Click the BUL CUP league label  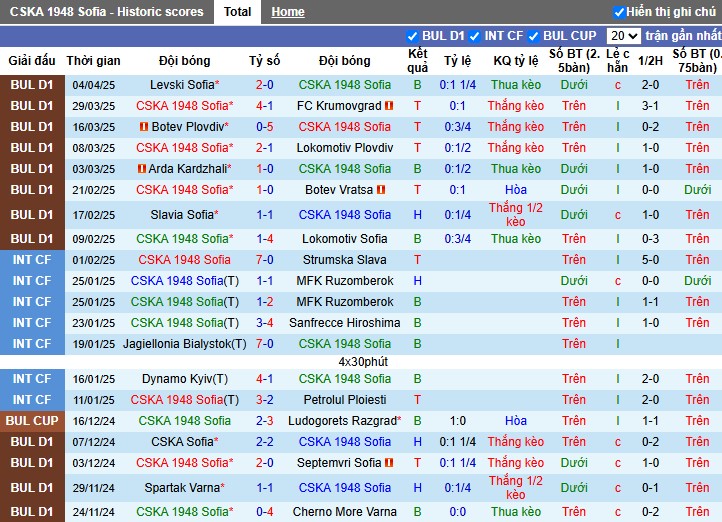(32, 421)
